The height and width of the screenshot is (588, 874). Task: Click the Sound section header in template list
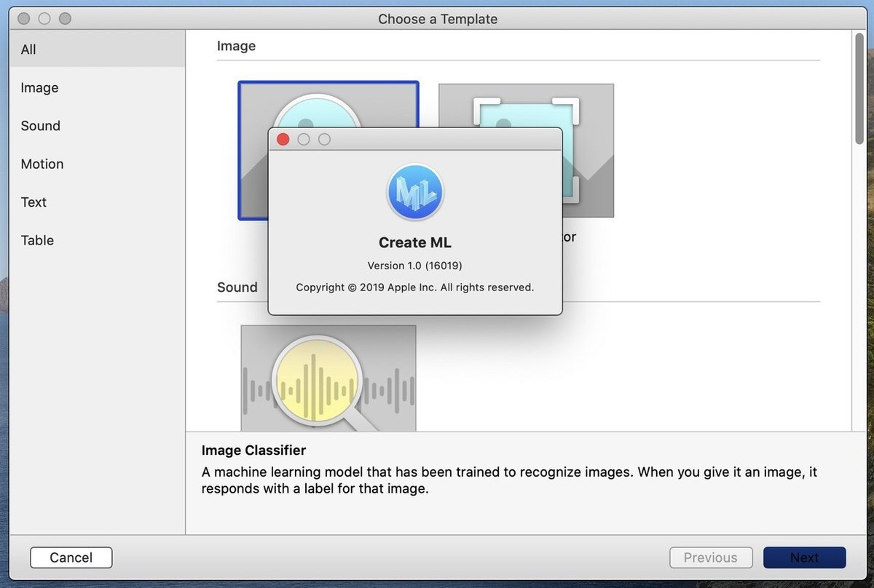coord(237,287)
